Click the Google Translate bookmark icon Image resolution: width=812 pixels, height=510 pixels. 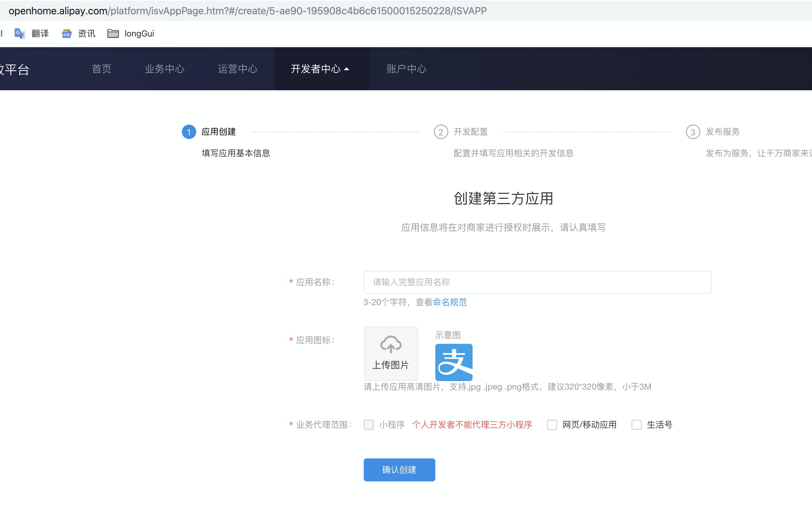[19, 33]
